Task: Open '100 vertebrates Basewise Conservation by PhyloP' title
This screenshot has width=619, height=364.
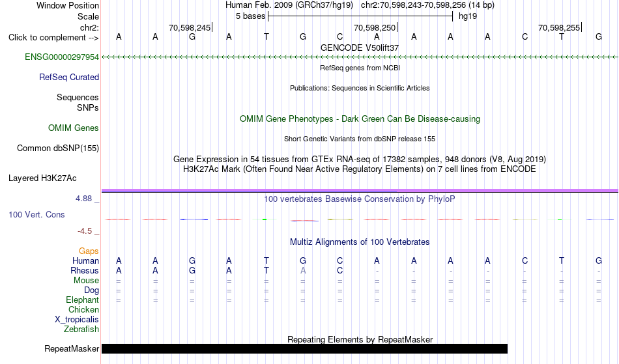Action: pos(360,199)
